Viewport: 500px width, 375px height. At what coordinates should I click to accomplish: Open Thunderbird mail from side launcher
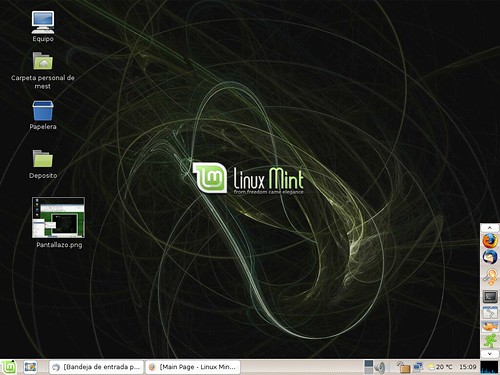click(490, 257)
